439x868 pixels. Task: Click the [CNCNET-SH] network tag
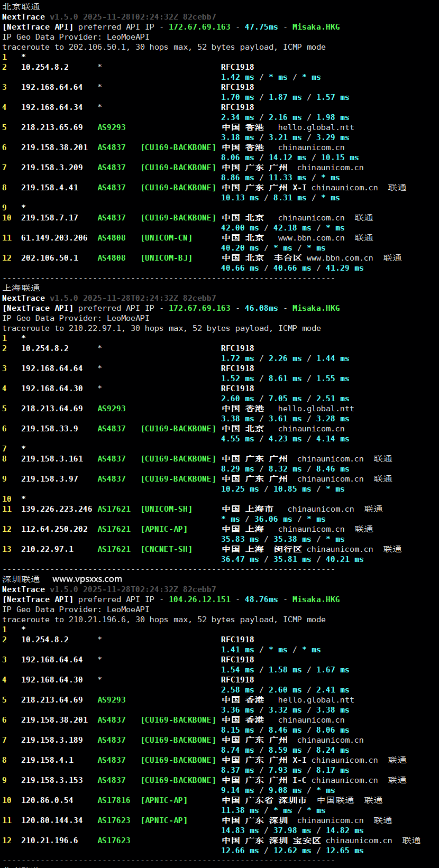[166, 549]
